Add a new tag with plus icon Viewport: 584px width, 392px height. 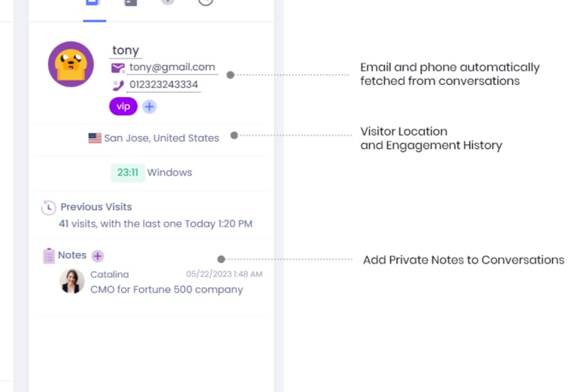[x=149, y=107]
